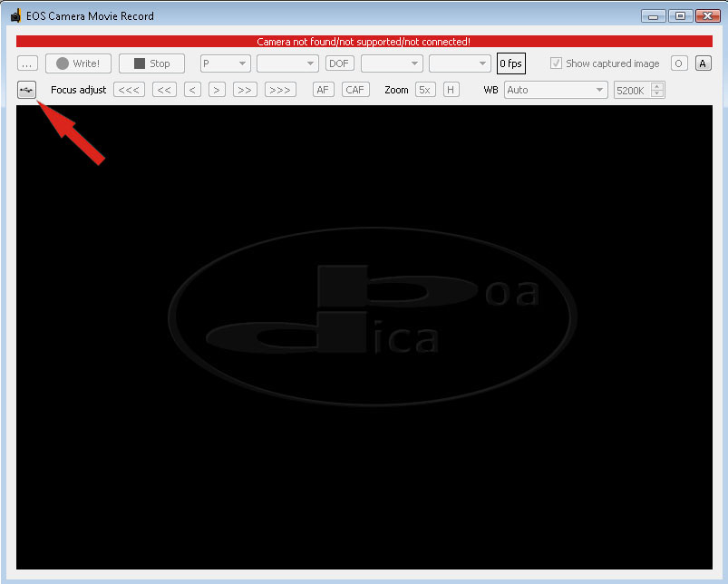Expand the dropdown left of the fps box

(x=460, y=63)
